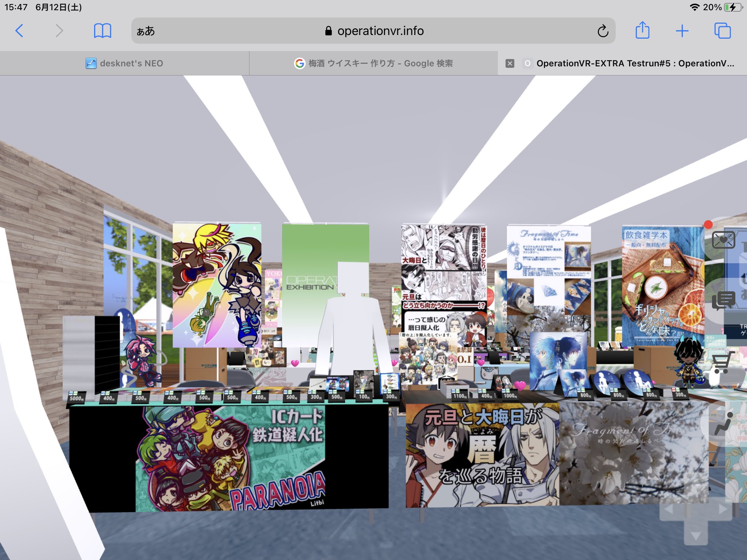The image size is (747, 560).
Task: Tap the Safari share icon
Action: point(642,31)
